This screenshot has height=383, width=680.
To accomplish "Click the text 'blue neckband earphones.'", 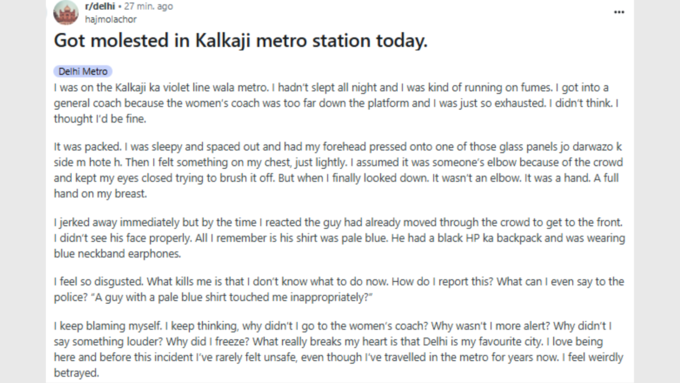I will pyautogui.click(x=117, y=253).
